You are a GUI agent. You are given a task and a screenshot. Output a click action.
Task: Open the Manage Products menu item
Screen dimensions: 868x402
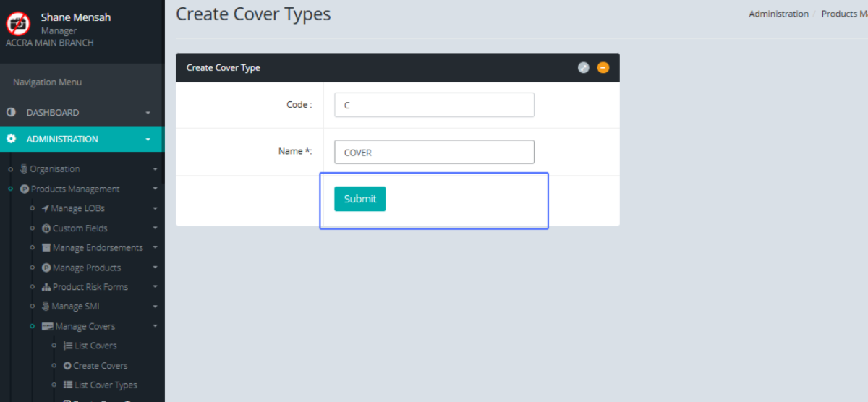86,268
